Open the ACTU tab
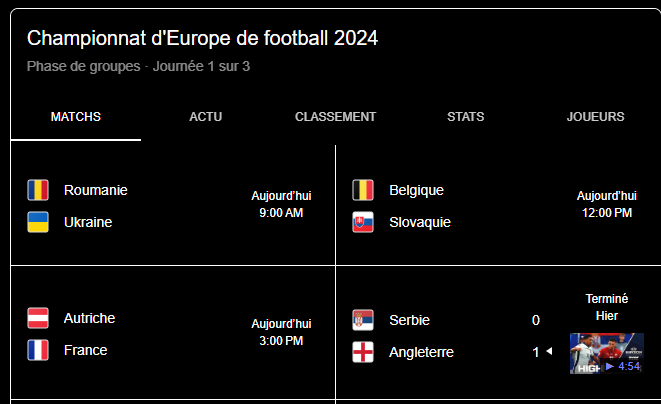The width and height of the screenshot is (661, 404). 206,117
